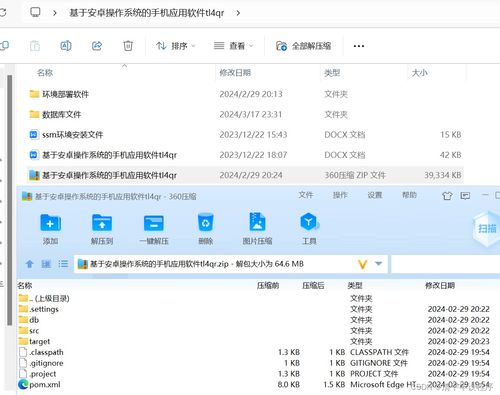This screenshot has width=500, height=395.
Task: Click the 解压到 extract-to icon
Action: coord(102,229)
